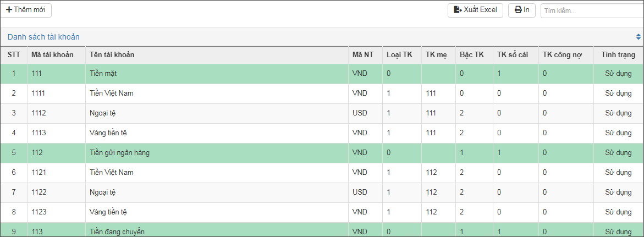Image resolution: width=644 pixels, height=237 pixels.
Task: Select account 1112 Ngoại tệ row
Action: (322, 113)
